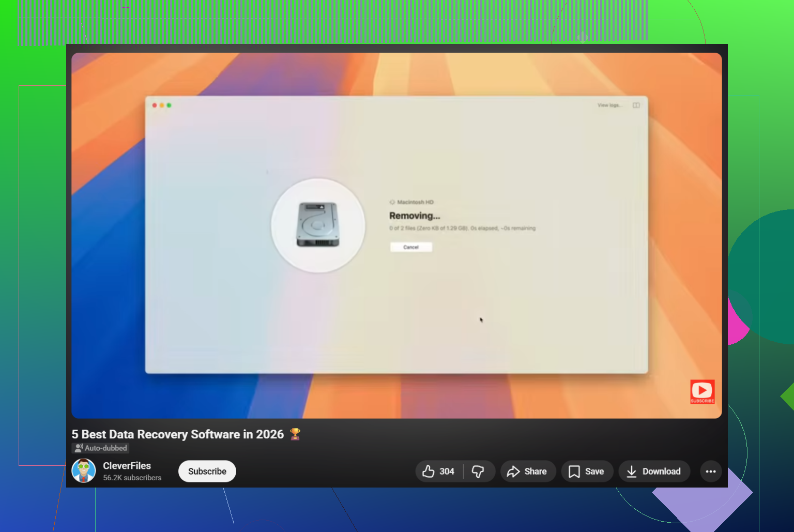The width and height of the screenshot is (794, 532).
Task: Share the video
Action: (528, 472)
